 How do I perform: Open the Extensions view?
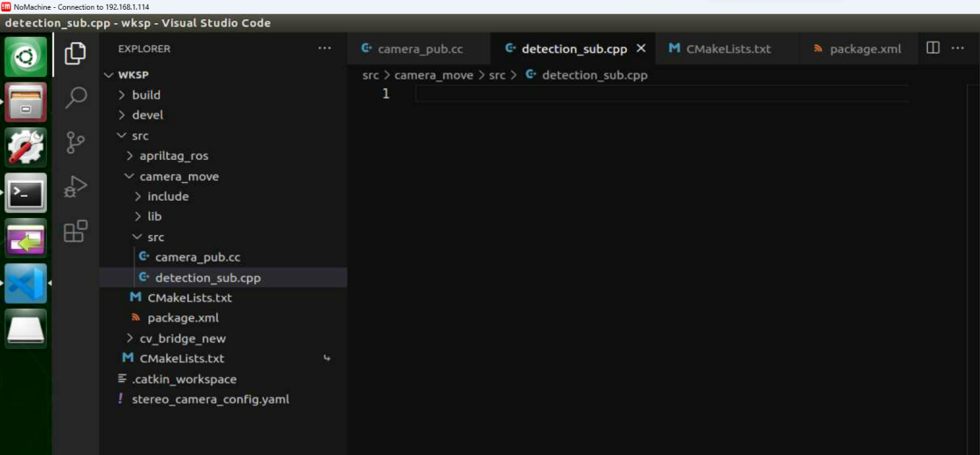[x=76, y=231]
